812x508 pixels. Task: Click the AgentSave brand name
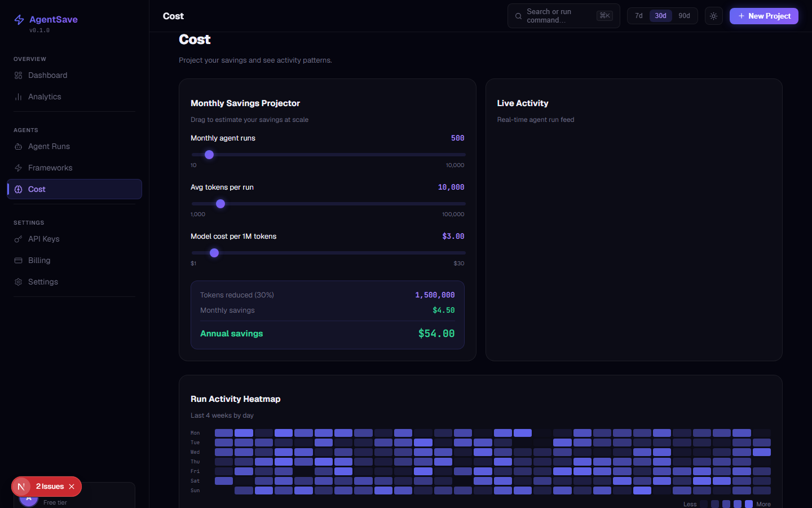[54, 19]
